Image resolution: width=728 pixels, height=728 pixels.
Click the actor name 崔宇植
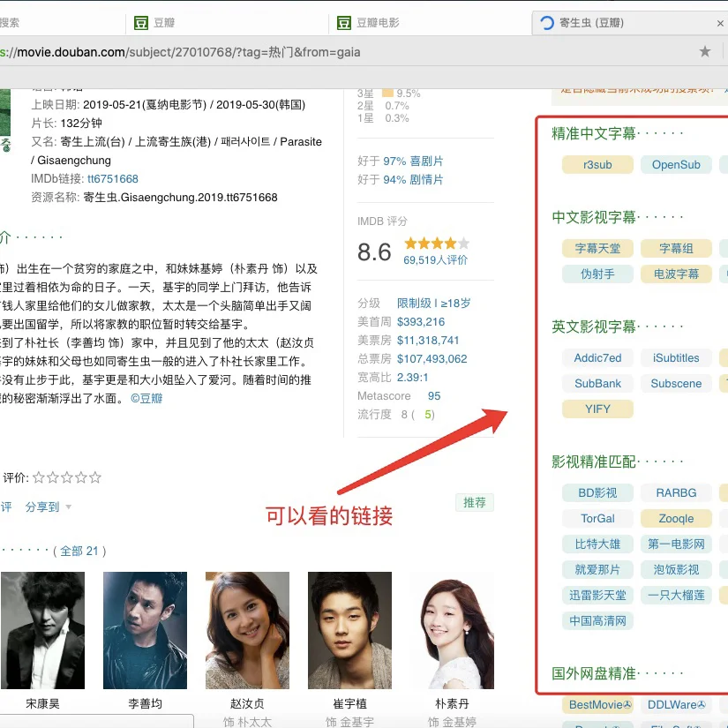point(349,704)
